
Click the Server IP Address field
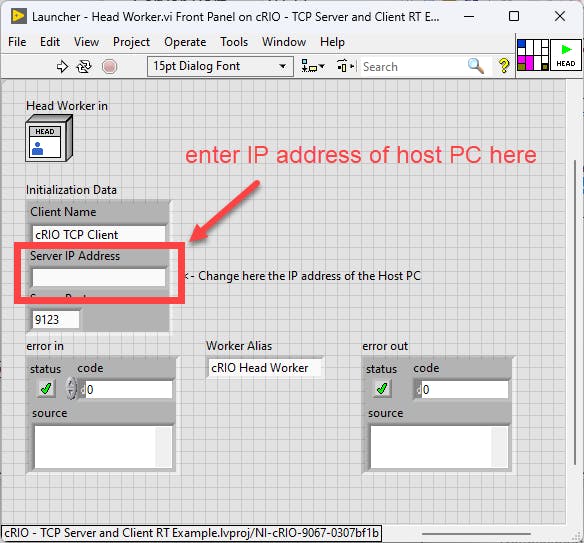click(x=99, y=277)
